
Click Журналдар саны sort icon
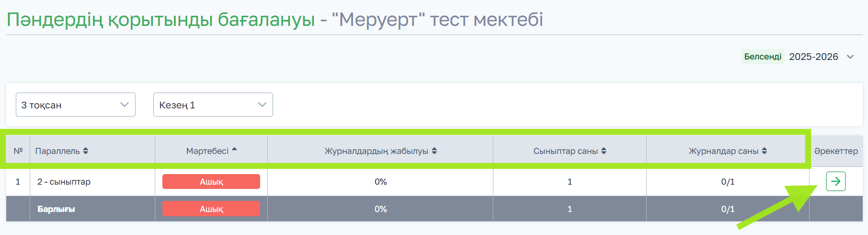click(765, 151)
